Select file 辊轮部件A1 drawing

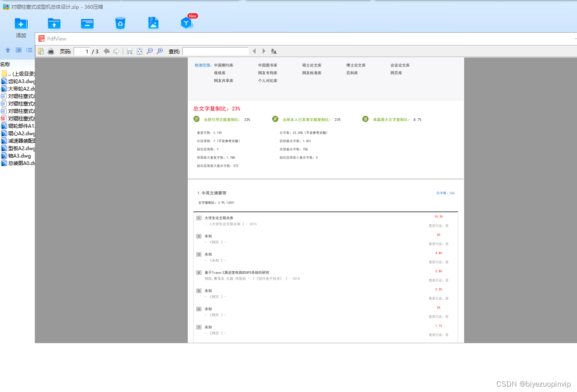pyautogui.click(x=18, y=126)
